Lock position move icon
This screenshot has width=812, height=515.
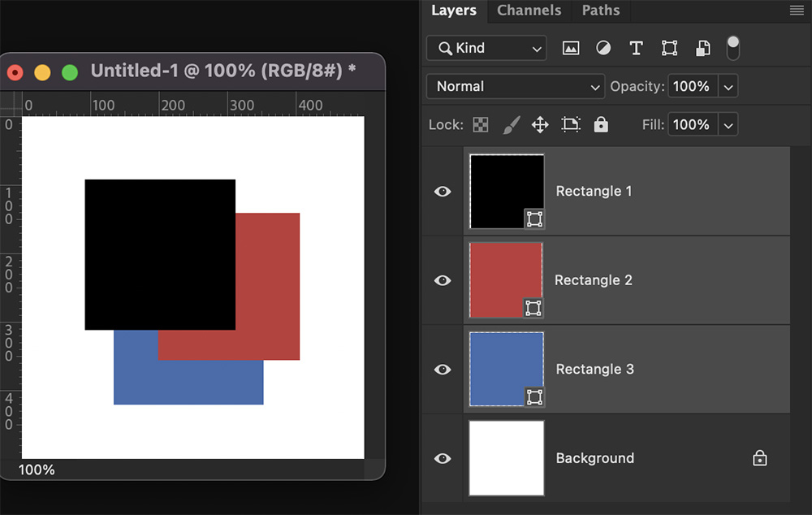(x=540, y=125)
